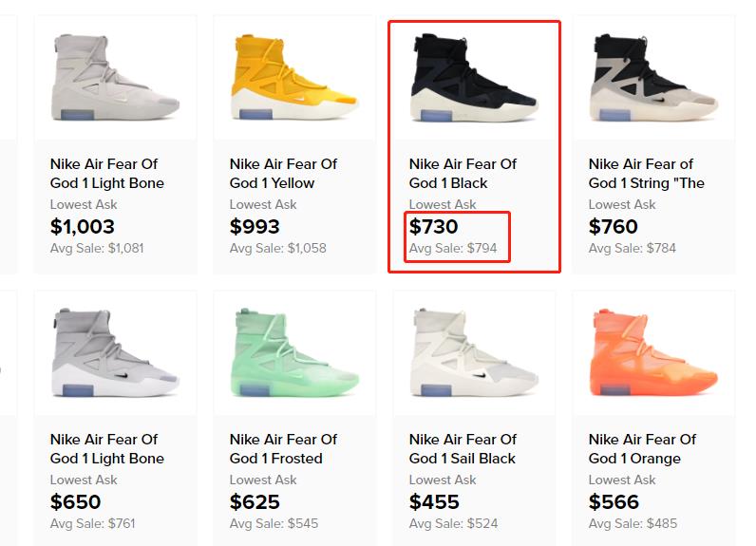This screenshot has height=546, width=756.
Task: Click the $1,003 lowest ask price
Action: point(83,227)
